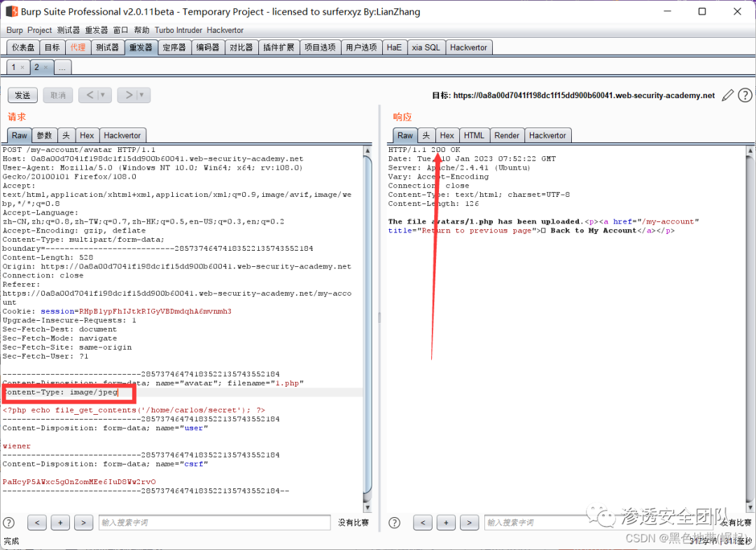Switch to the 插件扩展 tab
Viewport: 756px width, 550px height.
pyautogui.click(x=279, y=47)
